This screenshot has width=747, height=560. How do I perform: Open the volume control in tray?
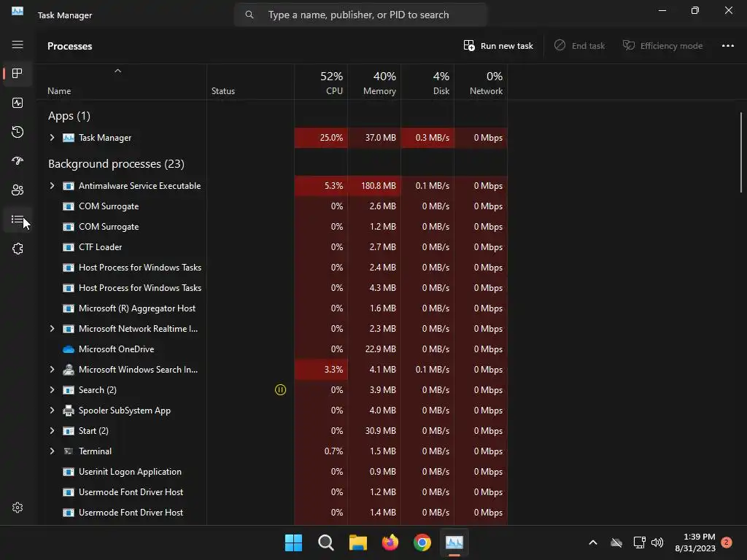click(x=657, y=542)
